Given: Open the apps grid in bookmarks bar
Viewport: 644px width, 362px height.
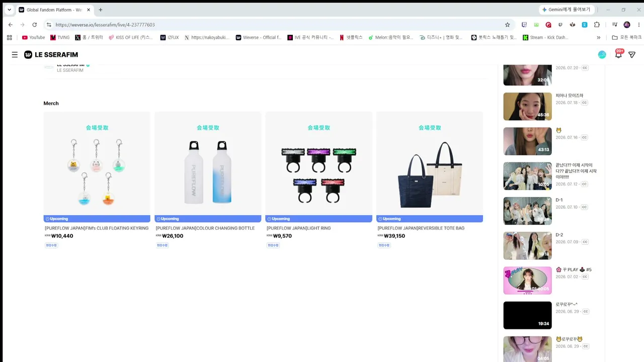Looking at the screenshot, I should tap(10, 37).
